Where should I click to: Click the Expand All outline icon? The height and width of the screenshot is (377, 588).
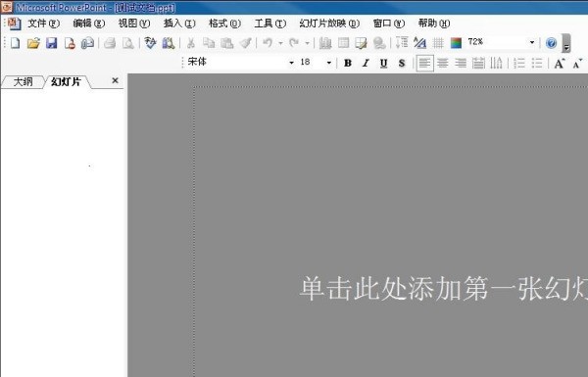(402, 42)
